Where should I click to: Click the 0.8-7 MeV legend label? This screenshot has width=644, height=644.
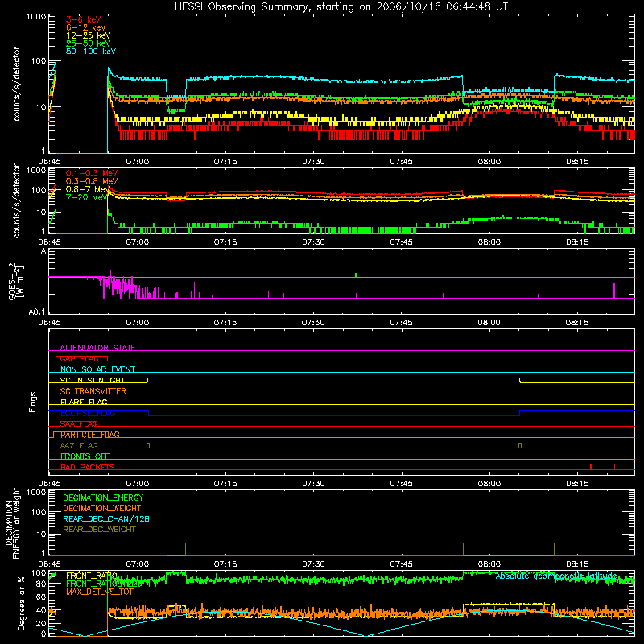[x=87, y=189]
